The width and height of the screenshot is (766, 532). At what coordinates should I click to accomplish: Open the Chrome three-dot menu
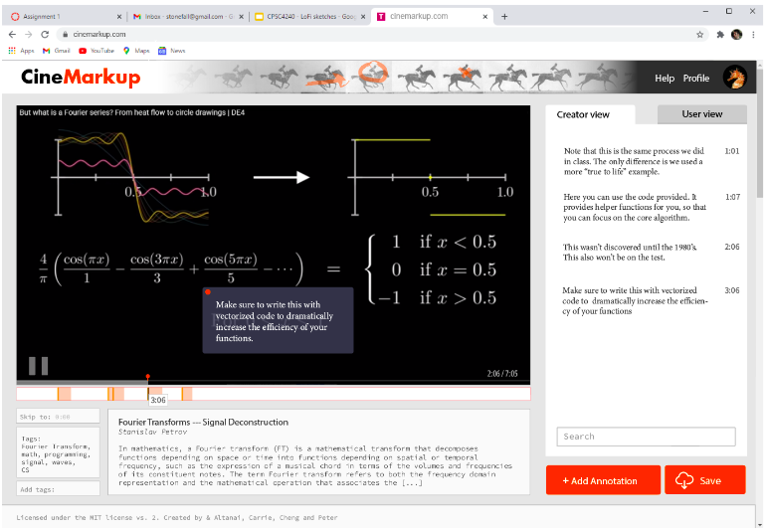point(754,34)
